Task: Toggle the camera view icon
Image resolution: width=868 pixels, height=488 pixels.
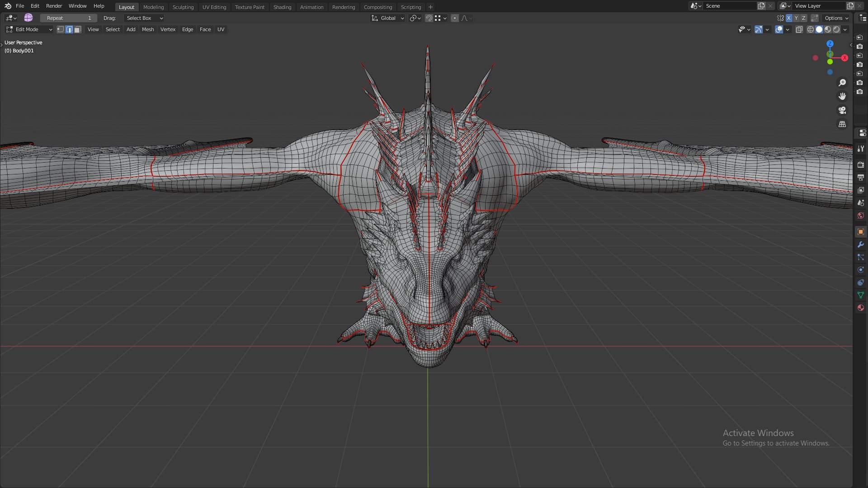Action: point(842,110)
